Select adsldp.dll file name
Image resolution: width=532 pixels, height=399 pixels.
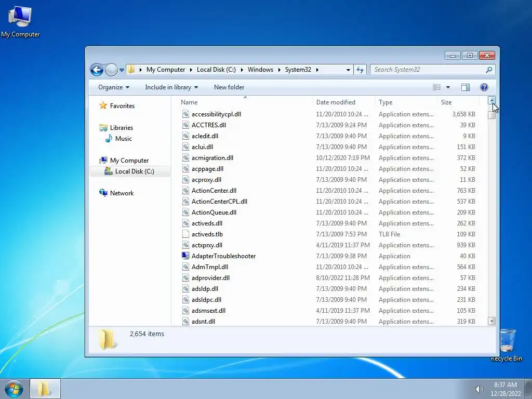(x=205, y=289)
